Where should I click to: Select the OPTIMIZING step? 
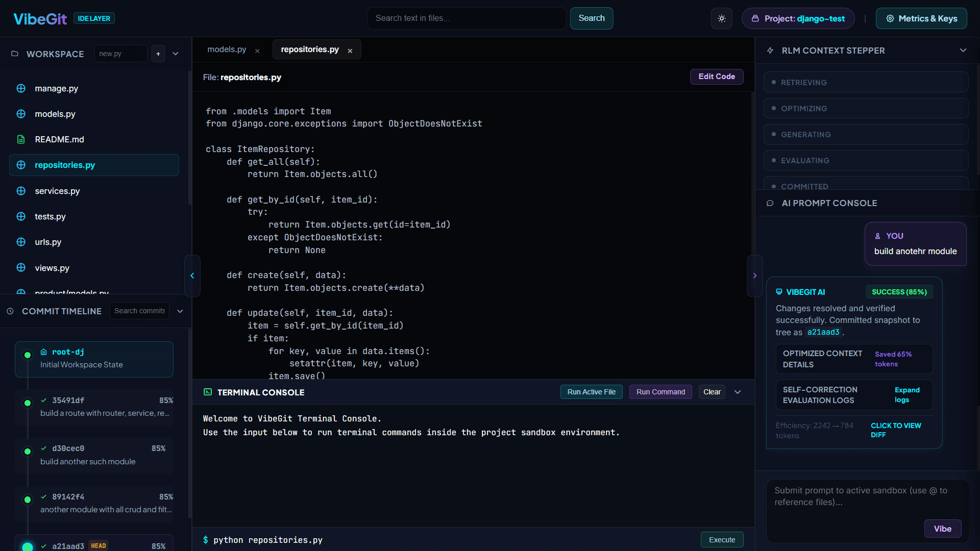(866, 108)
